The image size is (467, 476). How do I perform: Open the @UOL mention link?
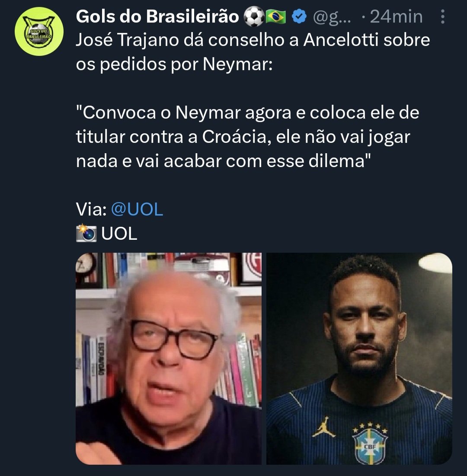[x=137, y=209]
